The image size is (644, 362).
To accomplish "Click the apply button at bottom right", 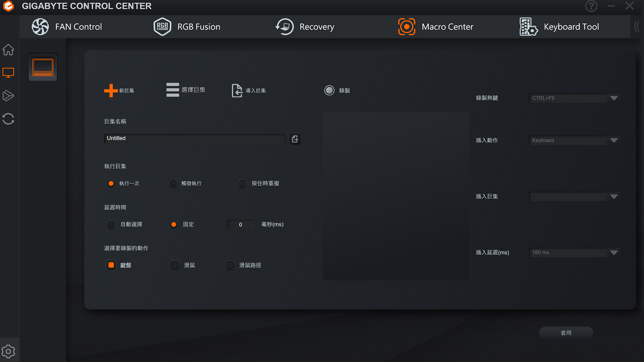I will tap(566, 333).
